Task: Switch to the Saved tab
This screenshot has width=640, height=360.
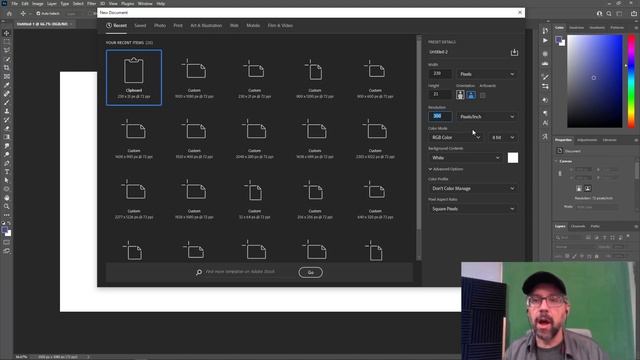Action: (x=140, y=26)
